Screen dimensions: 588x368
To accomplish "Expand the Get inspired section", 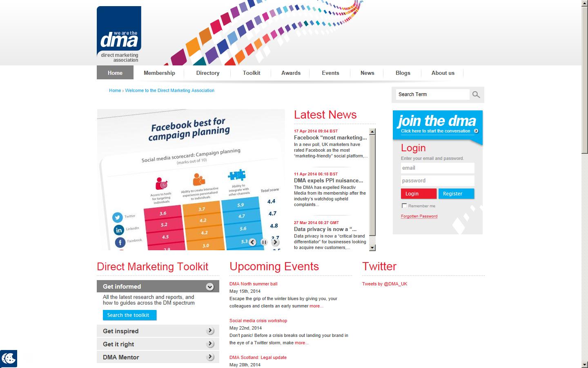I will (x=211, y=331).
